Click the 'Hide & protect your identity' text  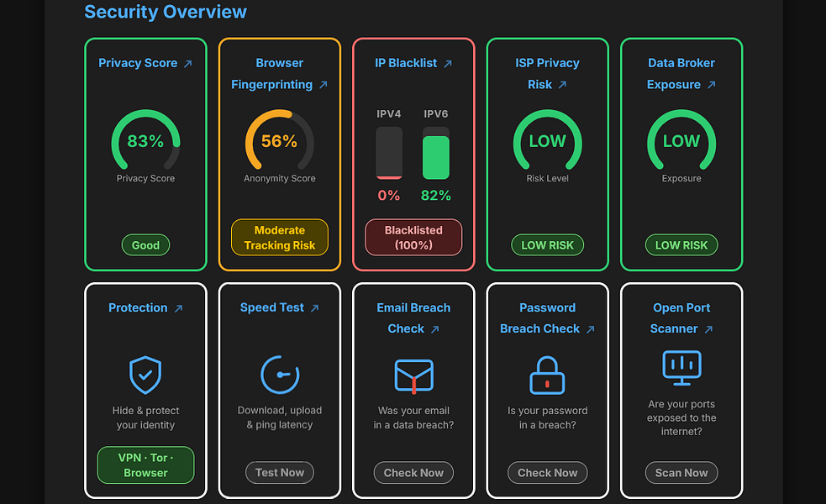(145, 417)
